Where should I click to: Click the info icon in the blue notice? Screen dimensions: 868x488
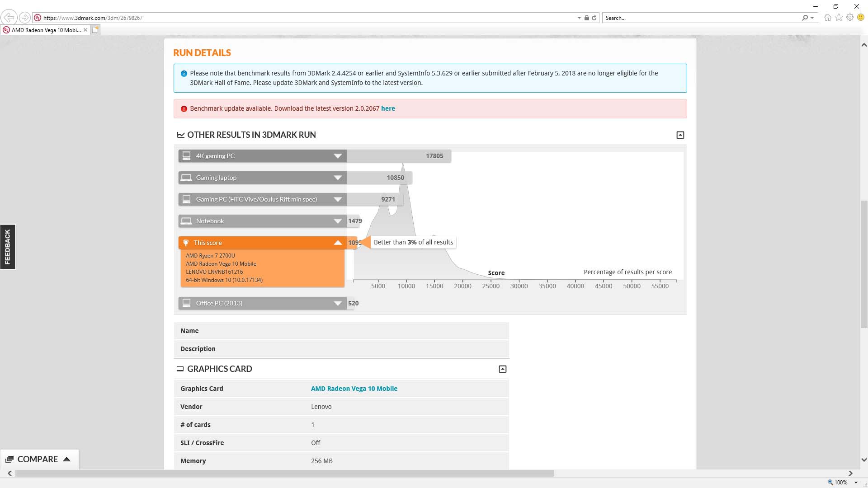click(x=184, y=74)
